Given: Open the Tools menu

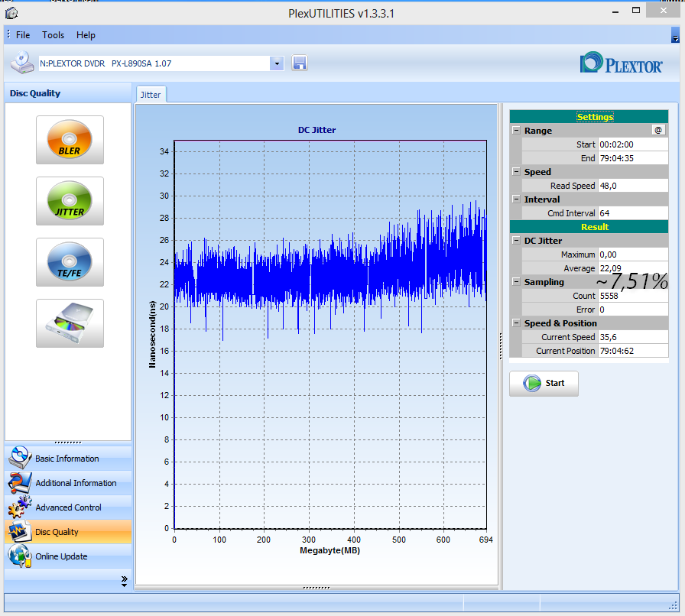Looking at the screenshot, I should pos(53,35).
